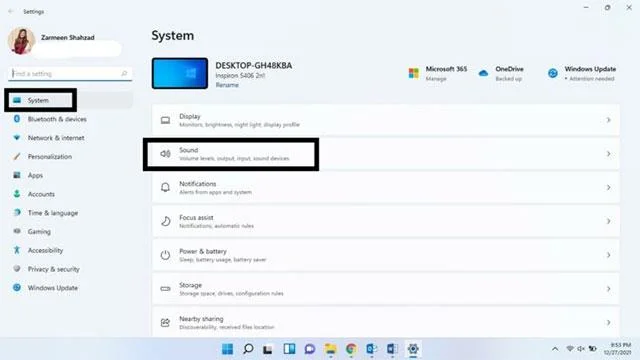Image resolution: width=640 pixels, height=360 pixels.
Task: Open Windows Update attention needed shortcut
Action: [582, 73]
